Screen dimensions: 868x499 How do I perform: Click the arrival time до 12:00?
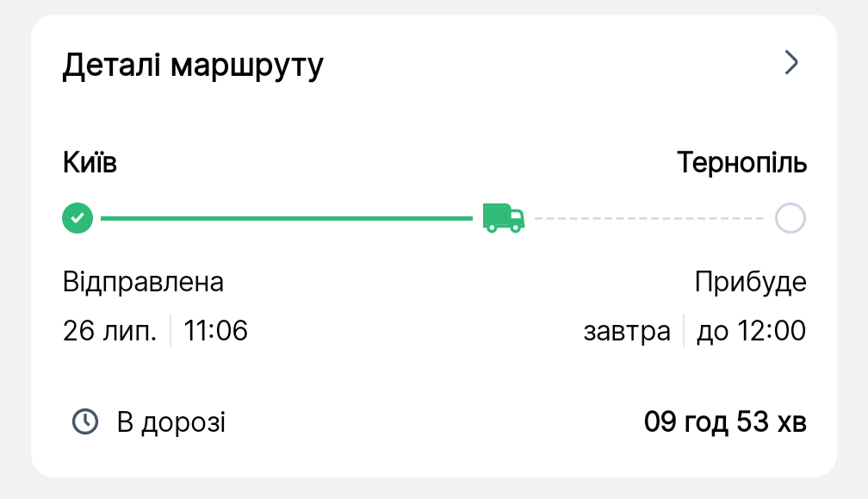point(751,331)
